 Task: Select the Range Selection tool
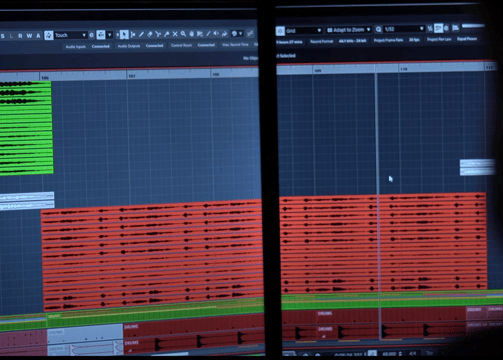(x=133, y=34)
